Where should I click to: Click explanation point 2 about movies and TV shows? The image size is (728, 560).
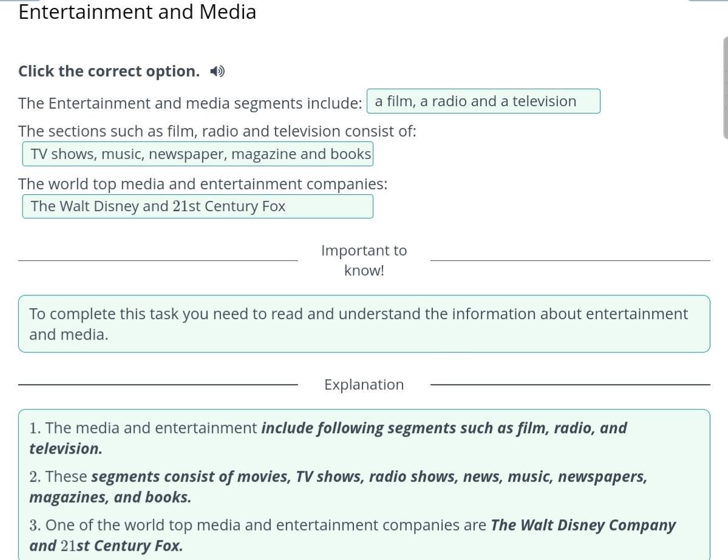[338, 477]
